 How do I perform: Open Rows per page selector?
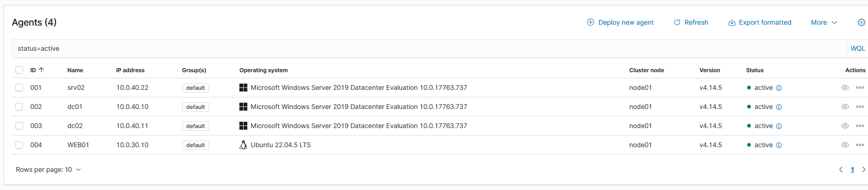coord(48,170)
